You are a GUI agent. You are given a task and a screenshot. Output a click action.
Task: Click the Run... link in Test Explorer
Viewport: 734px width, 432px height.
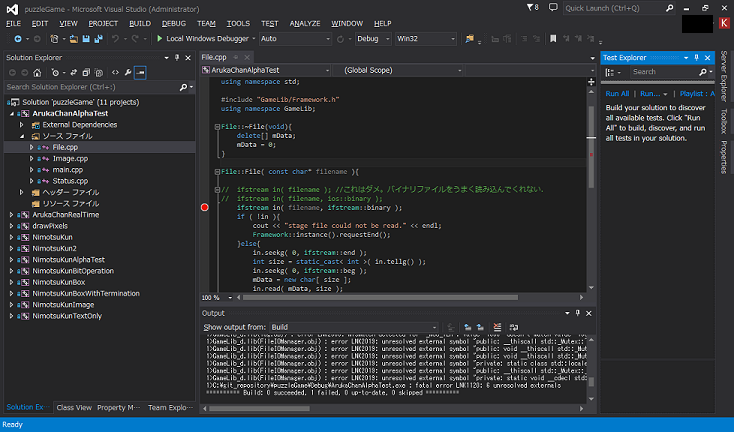[650, 94]
